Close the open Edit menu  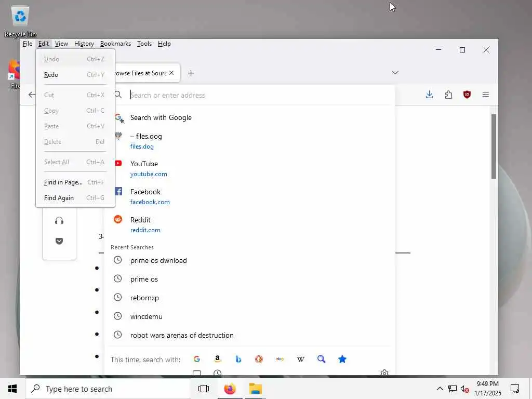[44, 44]
